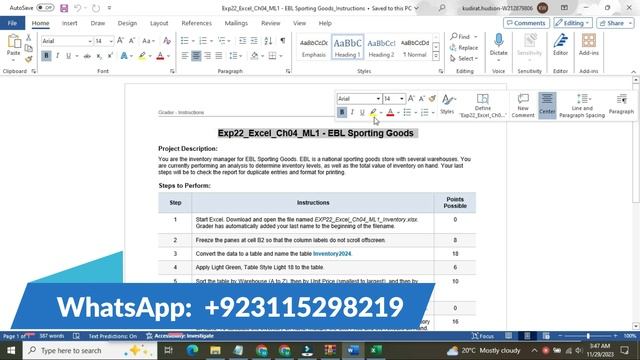Click Define in mini toolbar
Screen dimensions: 640x360
tap(482, 105)
